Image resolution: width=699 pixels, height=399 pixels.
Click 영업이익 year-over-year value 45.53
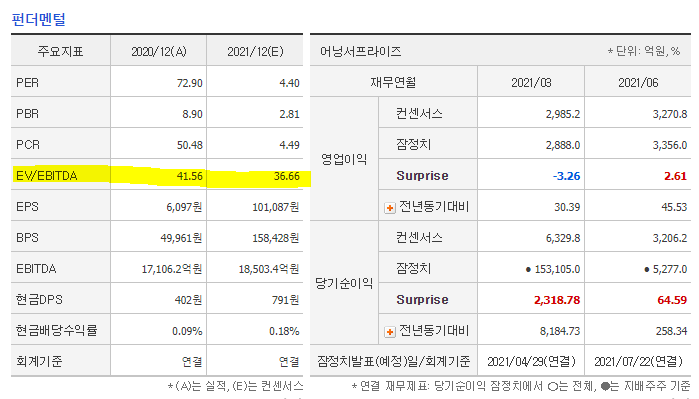pos(674,207)
